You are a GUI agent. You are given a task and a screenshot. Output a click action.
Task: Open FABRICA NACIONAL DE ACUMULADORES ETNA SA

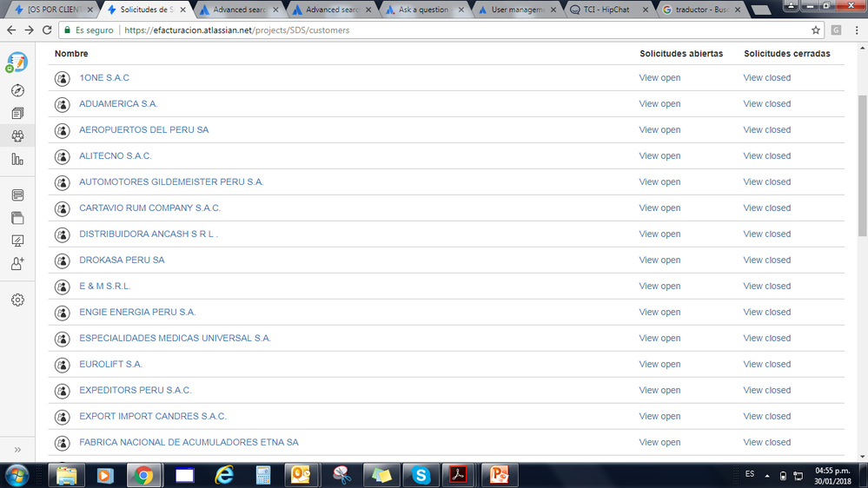coord(189,442)
